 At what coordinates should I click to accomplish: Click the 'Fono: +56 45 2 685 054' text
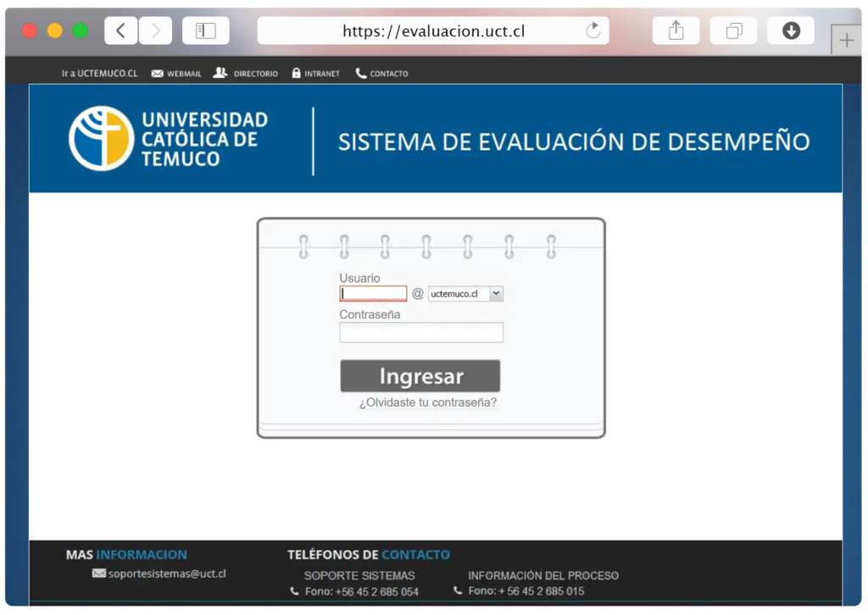361,592
